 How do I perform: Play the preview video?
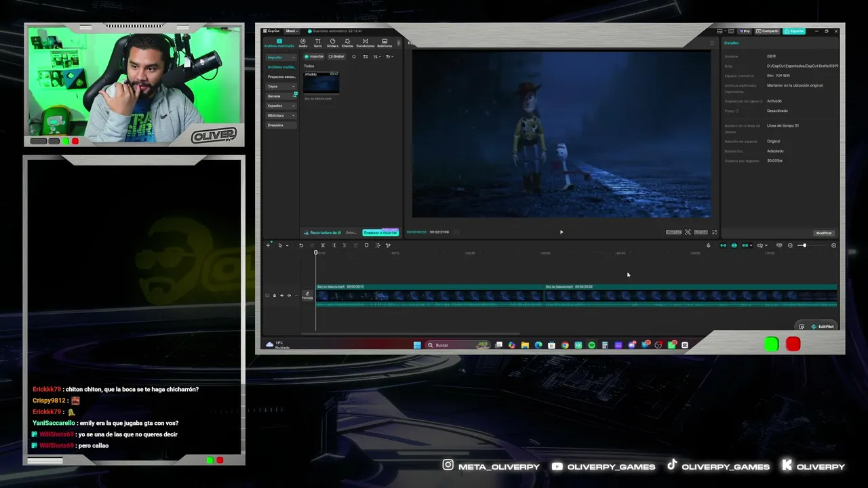click(561, 232)
